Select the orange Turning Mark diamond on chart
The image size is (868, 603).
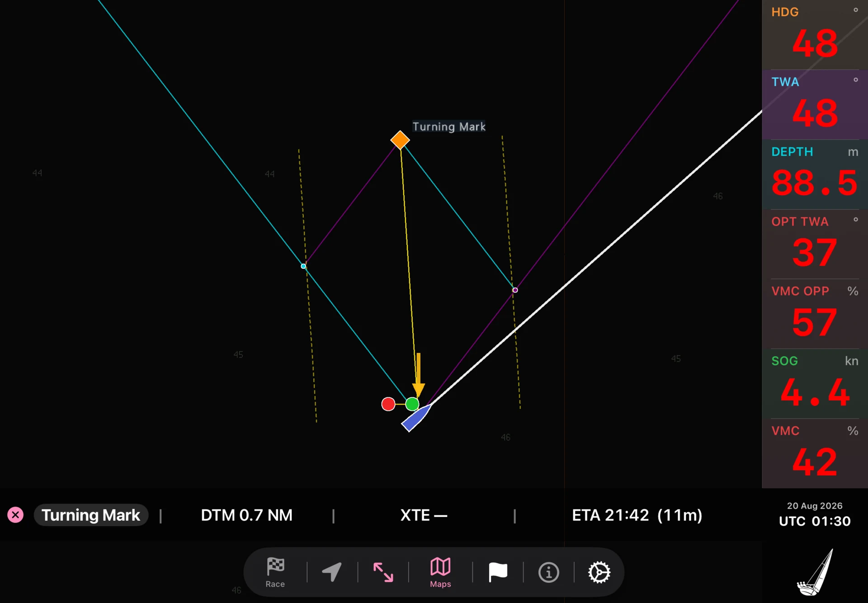tap(400, 140)
